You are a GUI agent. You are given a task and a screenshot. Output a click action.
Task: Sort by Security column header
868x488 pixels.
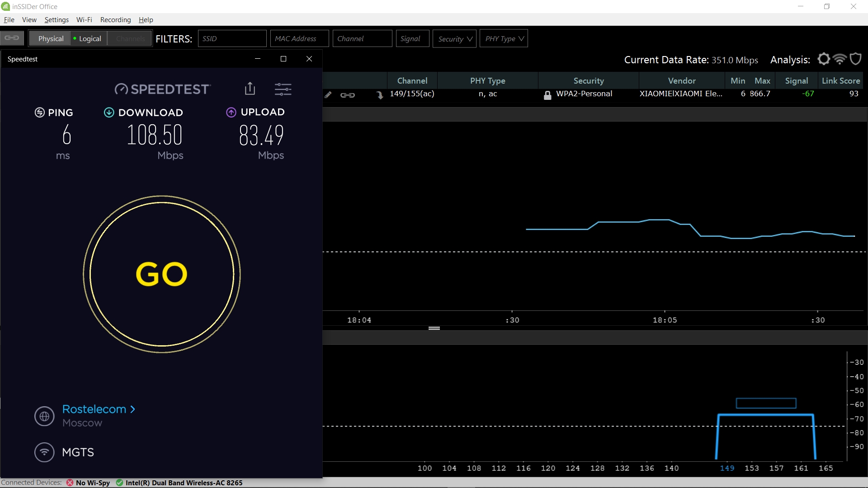coord(588,80)
